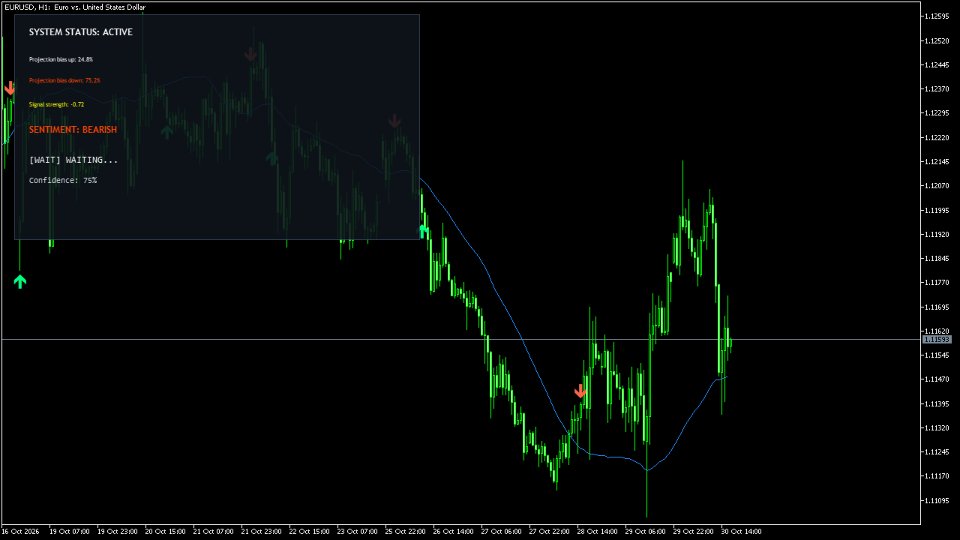The width and height of the screenshot is (960, 540).
Task: Click the Projection bias down: 75.2% line
Action: pyautogui.click(x=64, y=80)
